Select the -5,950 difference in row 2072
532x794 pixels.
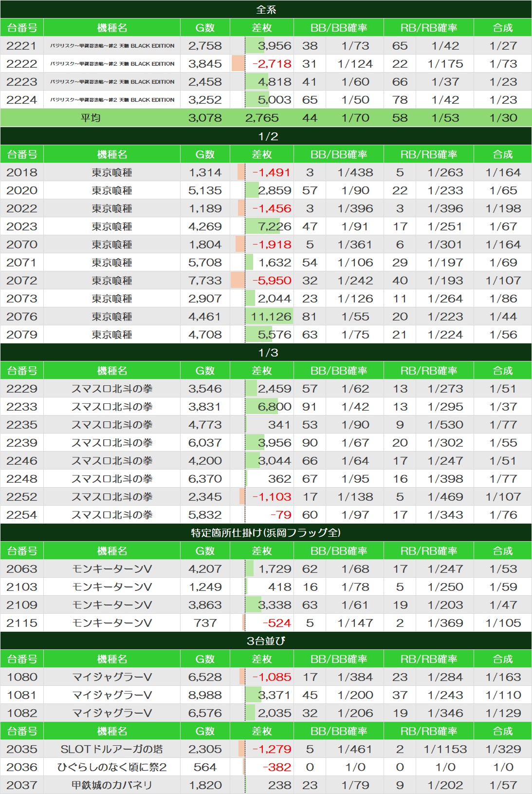[x=272, y=281]
